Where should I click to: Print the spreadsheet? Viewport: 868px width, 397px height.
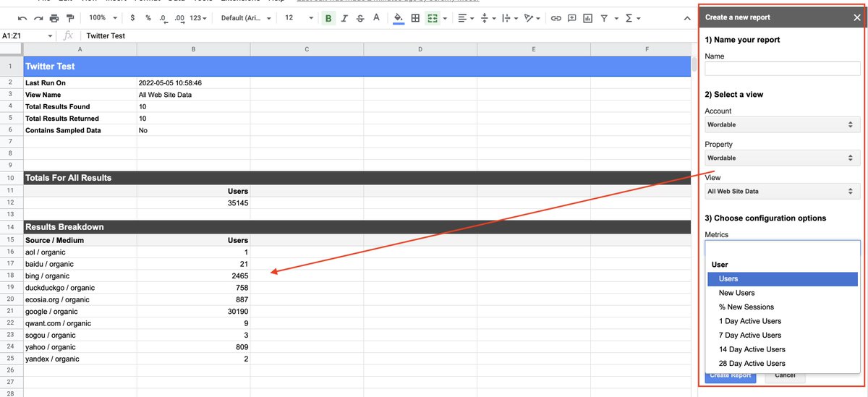(x=54, y=17)
